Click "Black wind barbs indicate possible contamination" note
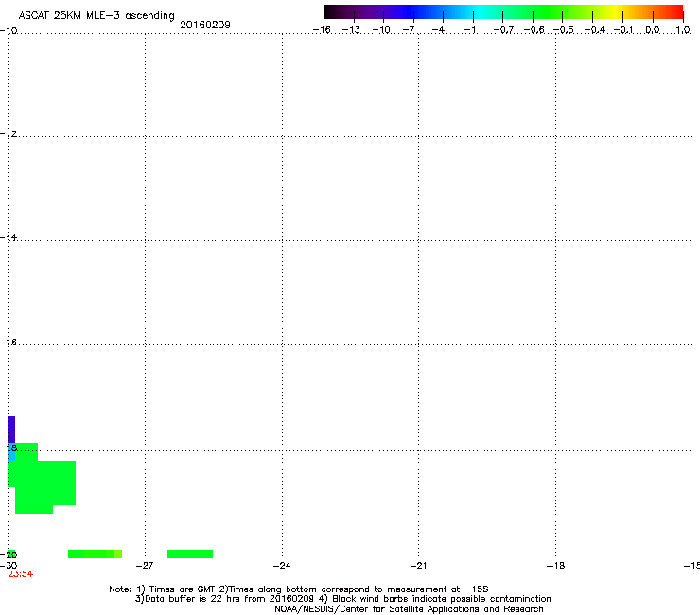The width and height of the screenshot is (700, 615). [442, 599]
